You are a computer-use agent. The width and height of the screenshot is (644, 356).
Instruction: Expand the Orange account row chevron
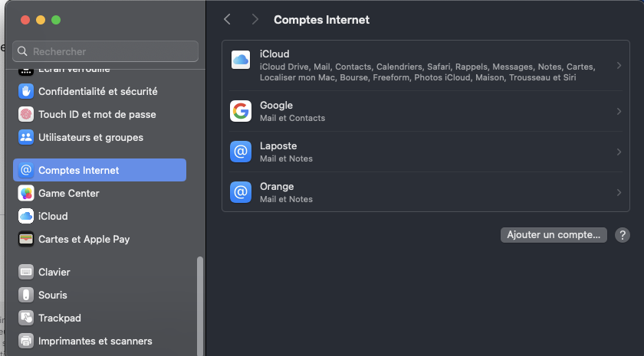pos(619,193)
